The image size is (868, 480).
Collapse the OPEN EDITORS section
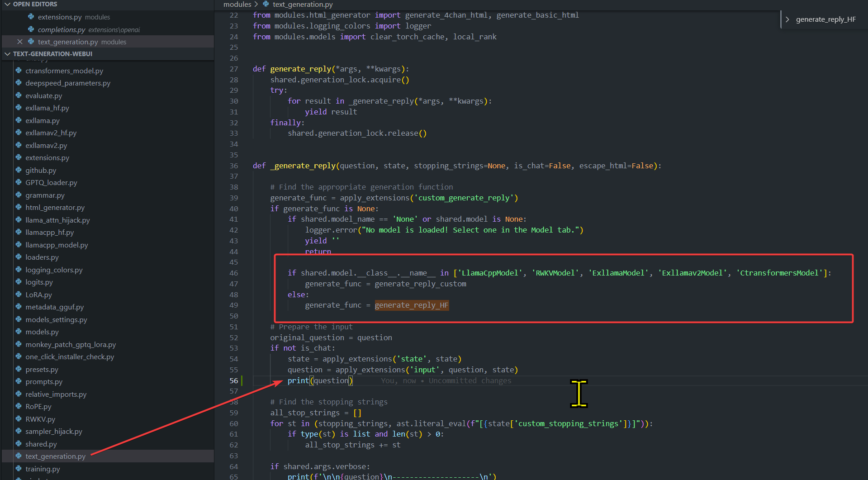click(7, 4)
